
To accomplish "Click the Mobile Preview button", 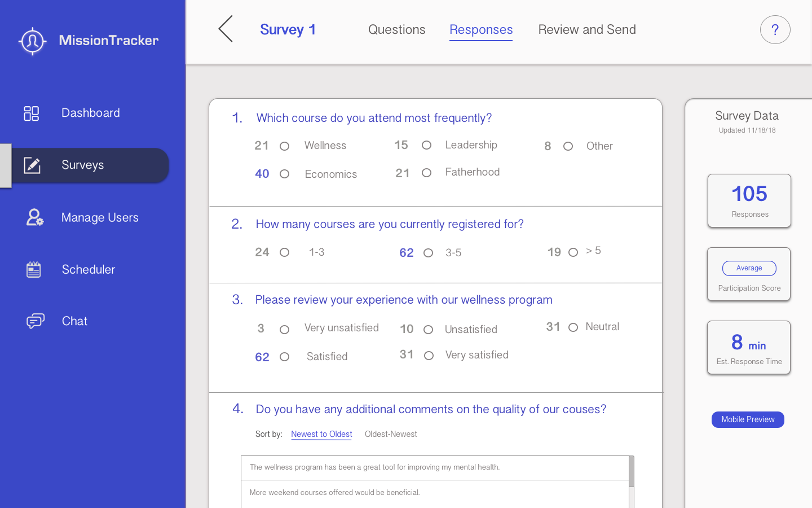I will [x=748, y=419].
